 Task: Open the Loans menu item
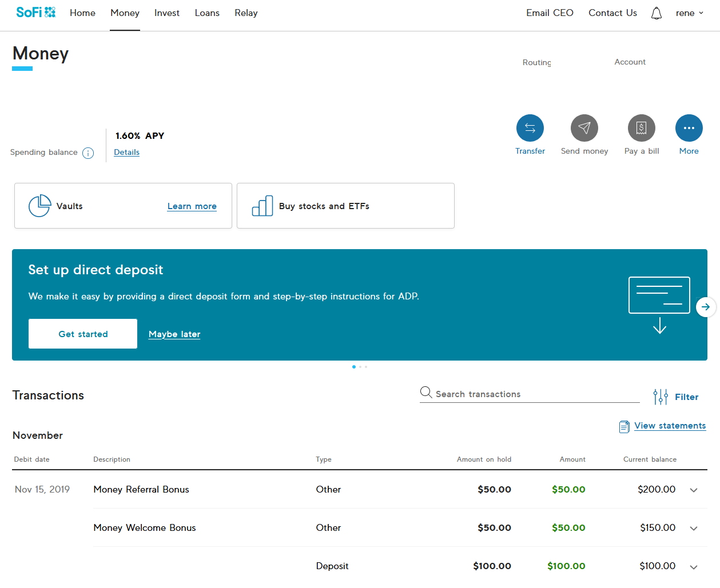click(207, 13)
